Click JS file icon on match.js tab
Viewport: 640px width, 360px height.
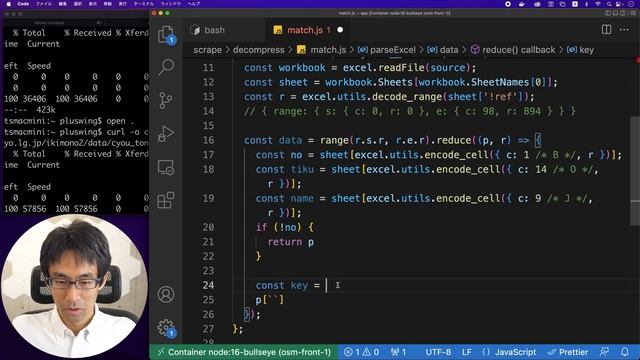(278, 30)
